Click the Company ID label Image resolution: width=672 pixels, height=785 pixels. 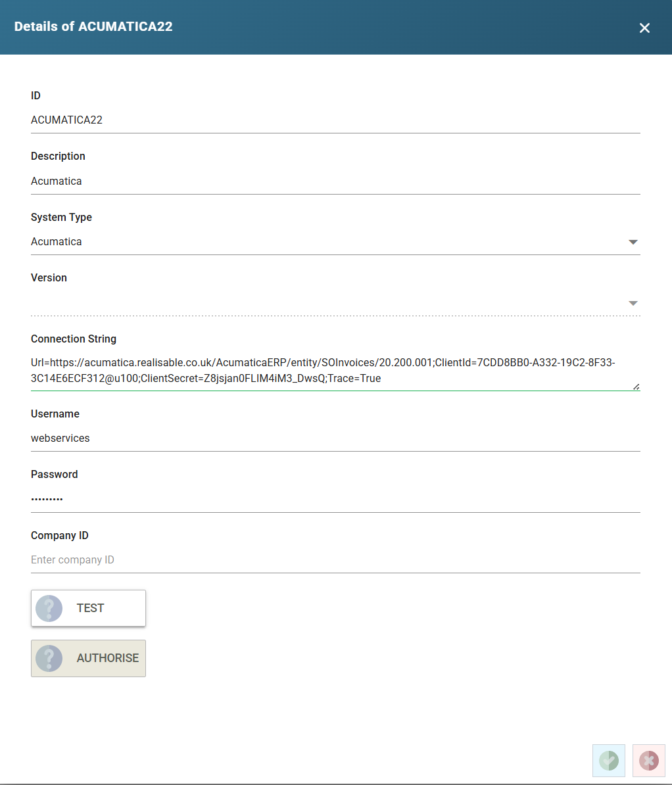coord(60,536)
